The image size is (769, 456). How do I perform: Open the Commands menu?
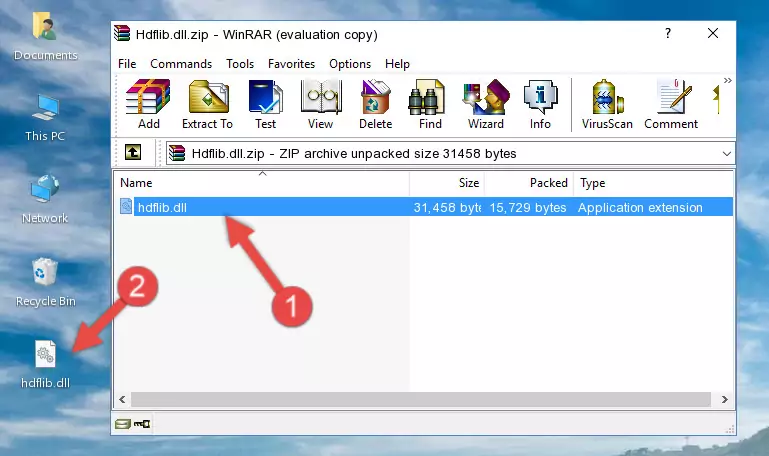pos(181,64)
